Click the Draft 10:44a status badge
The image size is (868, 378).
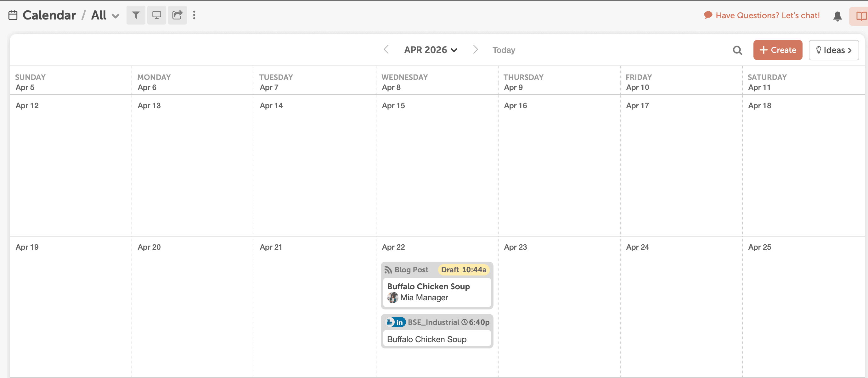(x=463, y=270)
